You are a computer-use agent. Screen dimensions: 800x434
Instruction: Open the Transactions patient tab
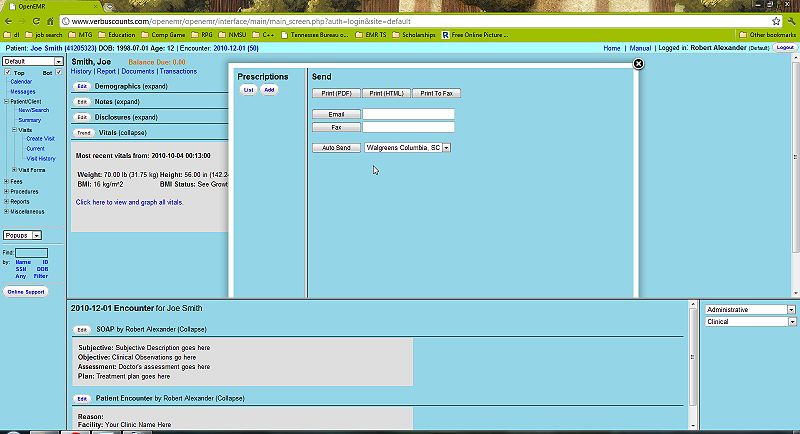[x=178, y=72]
